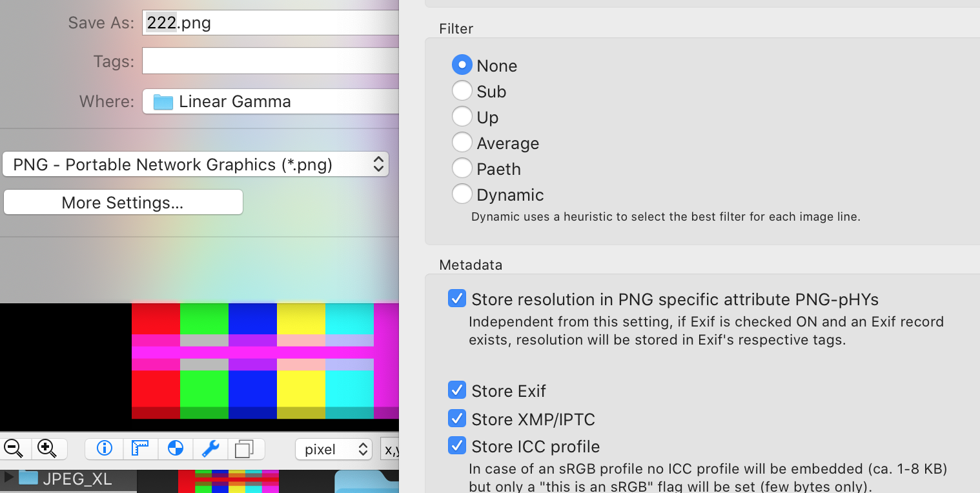The height and width of the screenshot is (493, 980).
Task: Expand the JPEG_XL folder disclosure triangle
Action: (x=8, y=478)
